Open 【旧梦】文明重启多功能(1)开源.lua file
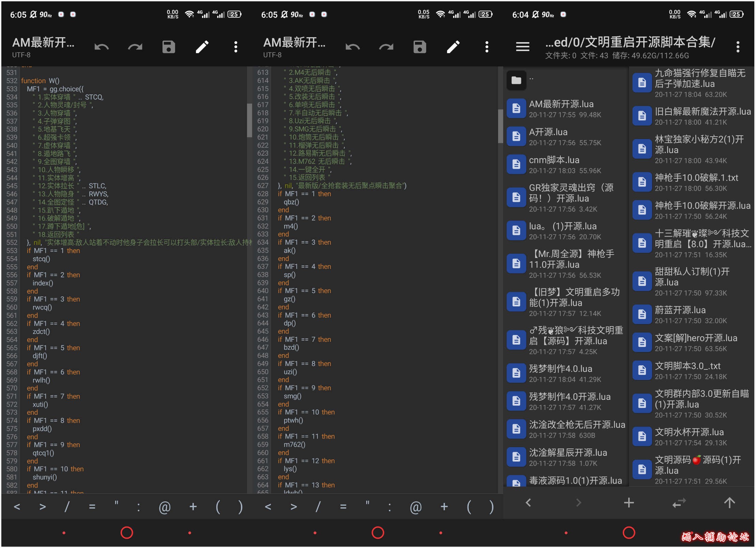The height and width of the screenshot is (548, 756). 566,302
